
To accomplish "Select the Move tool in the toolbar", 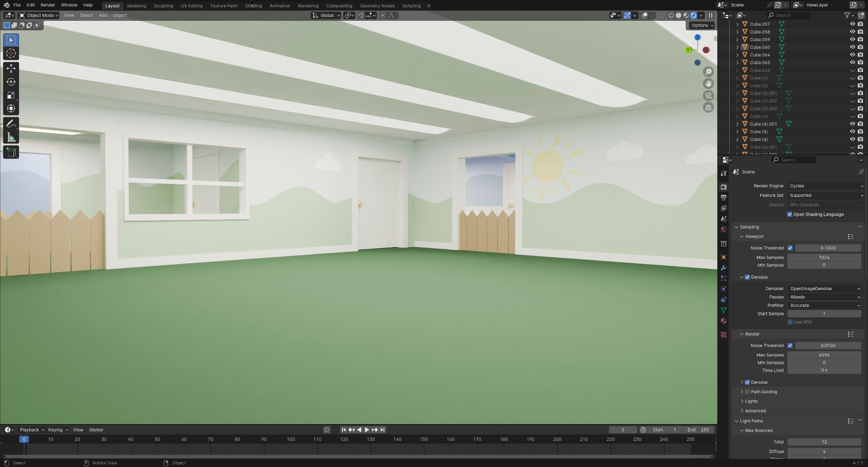I will pyautogui.click(x=11, y=68).
